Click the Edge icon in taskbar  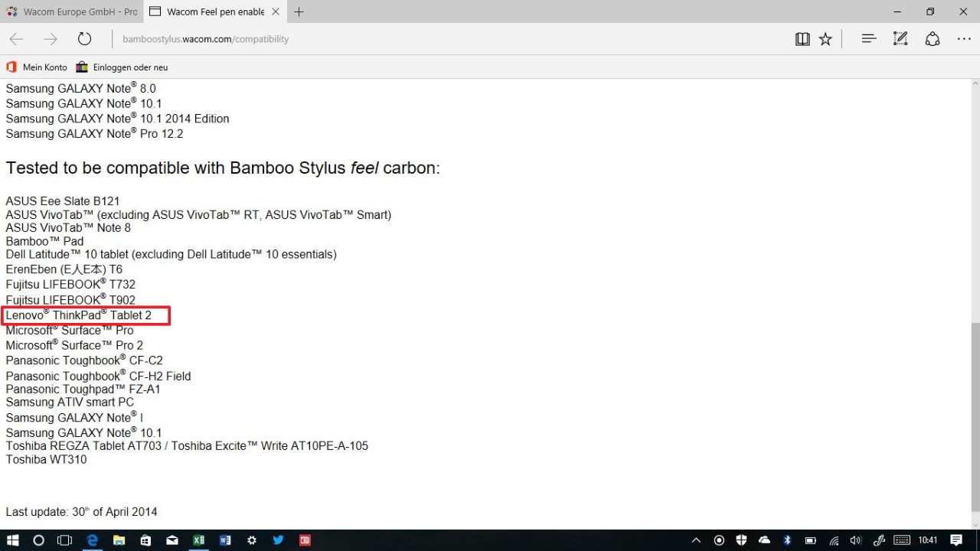[x=93, y=540]
